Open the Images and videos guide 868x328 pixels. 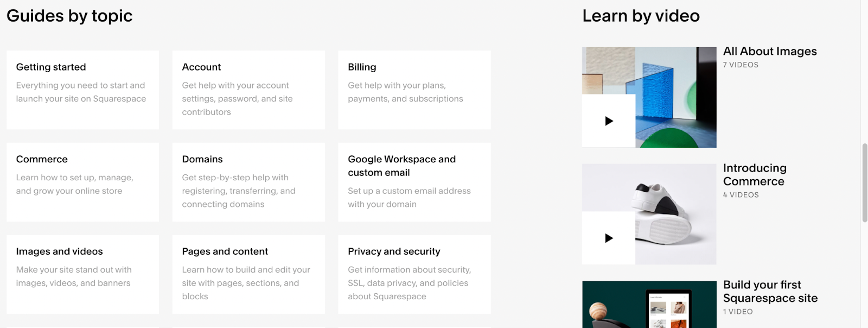tap(83, 274)
